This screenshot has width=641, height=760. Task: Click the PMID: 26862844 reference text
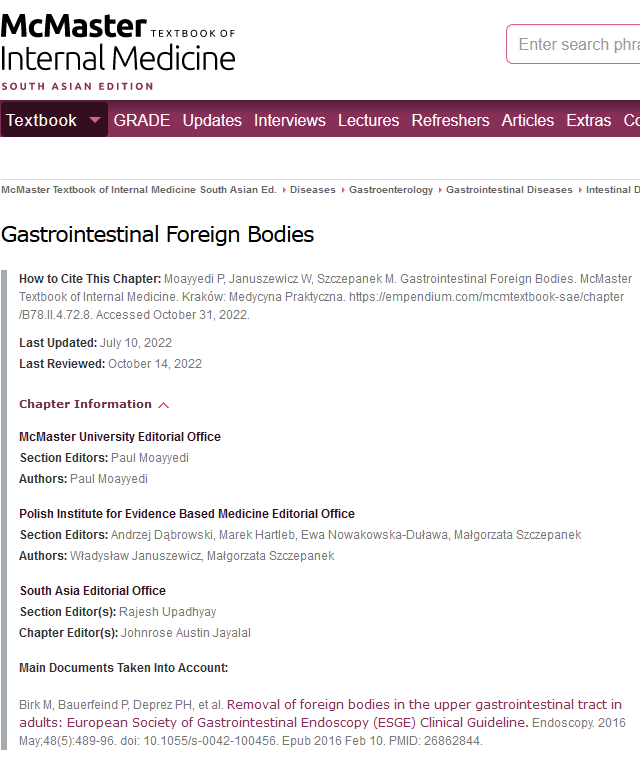434,741
